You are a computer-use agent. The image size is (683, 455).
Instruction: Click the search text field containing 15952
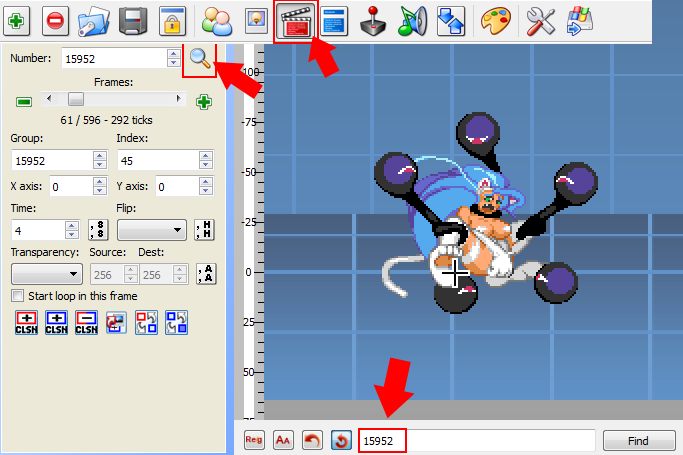coord(475,440)
